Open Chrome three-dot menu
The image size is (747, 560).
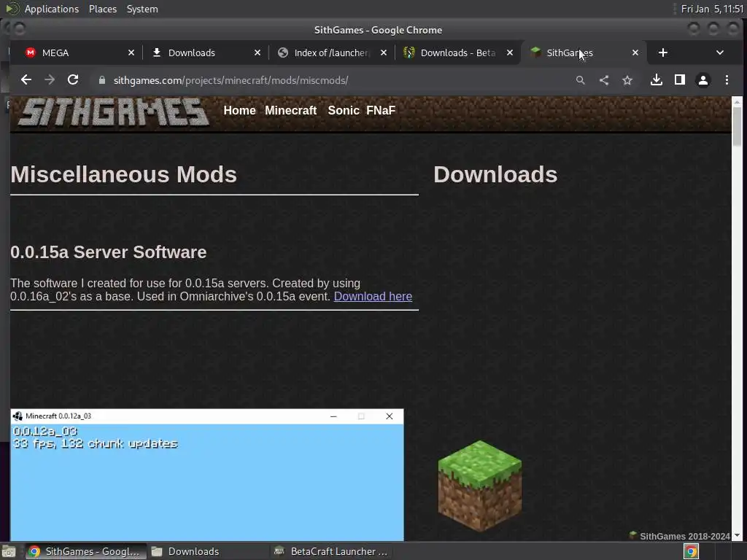point(727,80)
